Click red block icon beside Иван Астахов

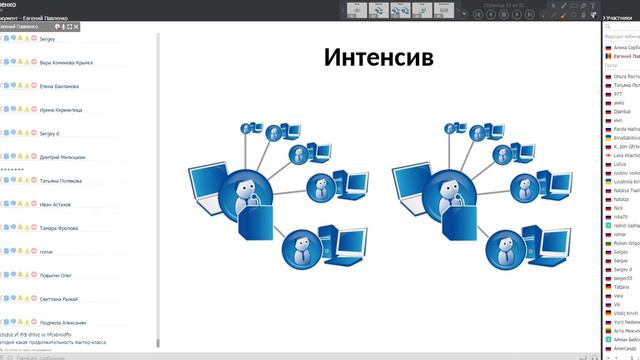(34, 203)
